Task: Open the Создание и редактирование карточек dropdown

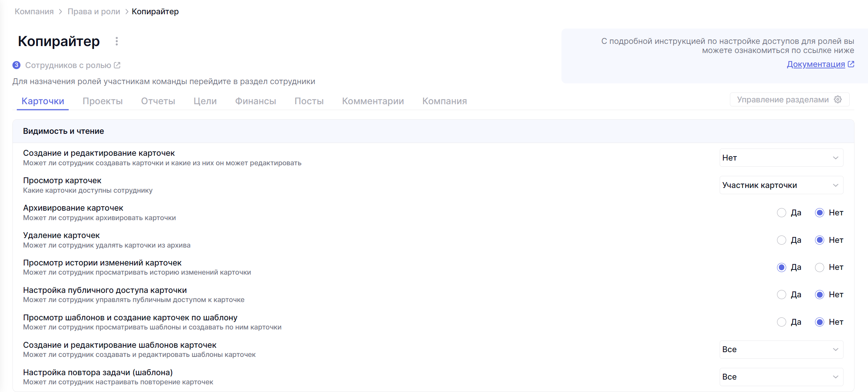Action: click(x=781, y=158)
